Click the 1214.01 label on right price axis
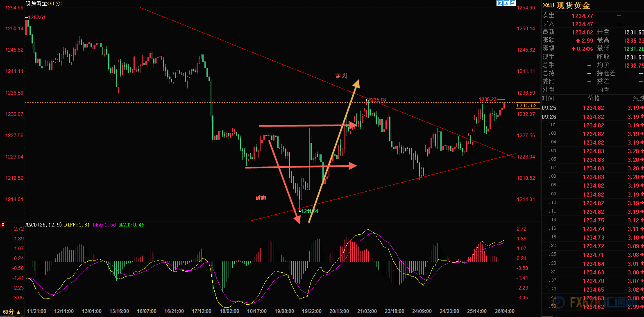This screenshot has height=317, width=644. [526, 199]
